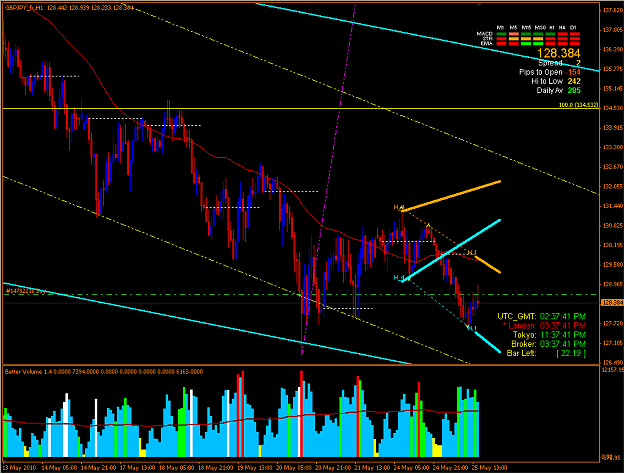Click the 24 May 05:00 time label
Viewport: 625px width, 474px height.
(411, 468)
